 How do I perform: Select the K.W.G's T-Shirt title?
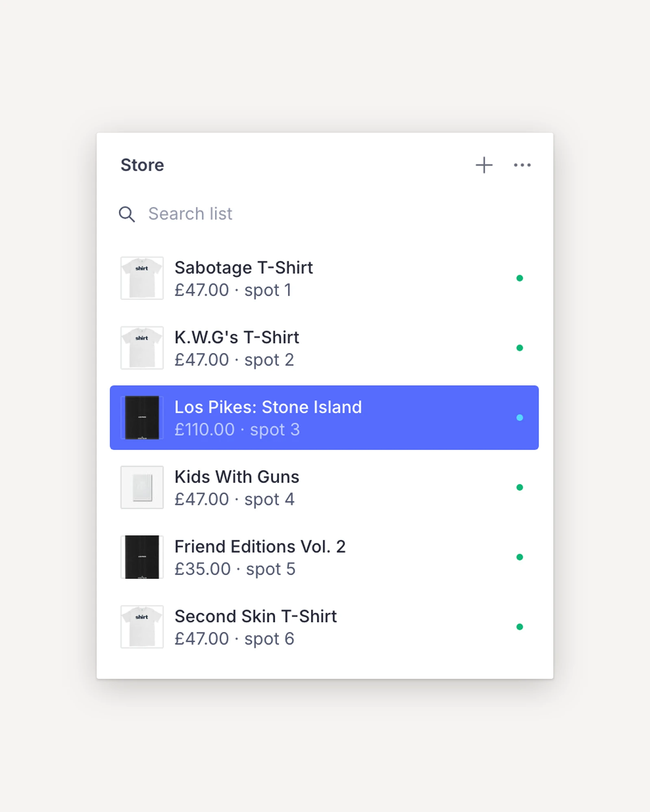tap(237, 337)
